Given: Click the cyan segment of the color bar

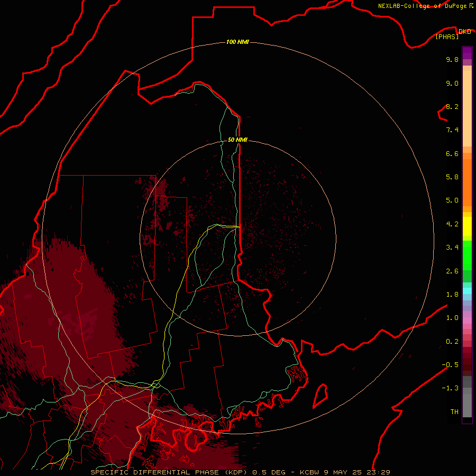Looking at the screenshot, I should pyautogui.click(x=467, y=291).
